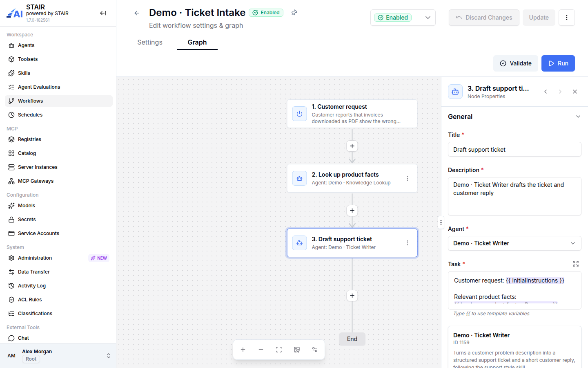Open options for Draft support ticket node
The image size is (588, 368).
click(407, 243)
